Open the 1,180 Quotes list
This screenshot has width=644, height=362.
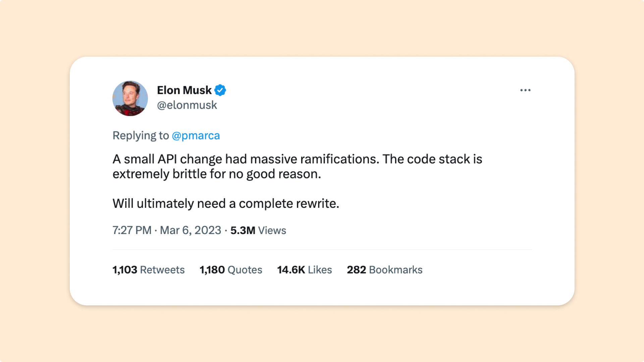click(x=231, y=270)
